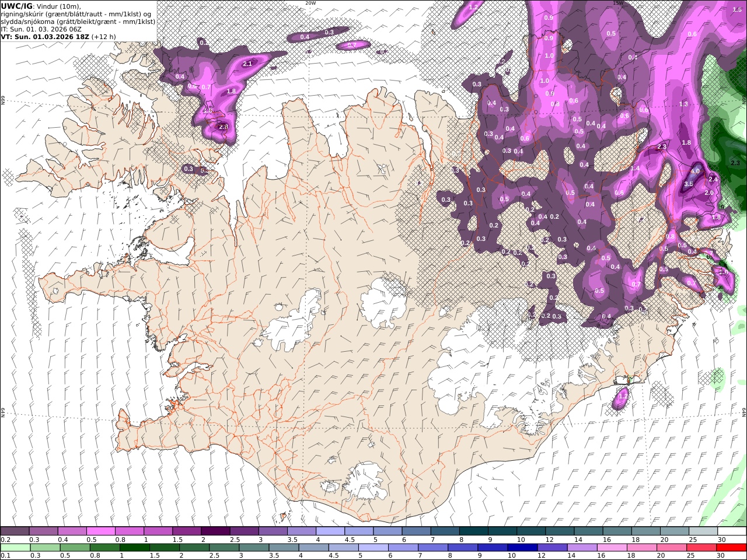Click the '0.2' label in the top legend row
This screenshot has width=747, height=560.
click(x=5, y=540)
